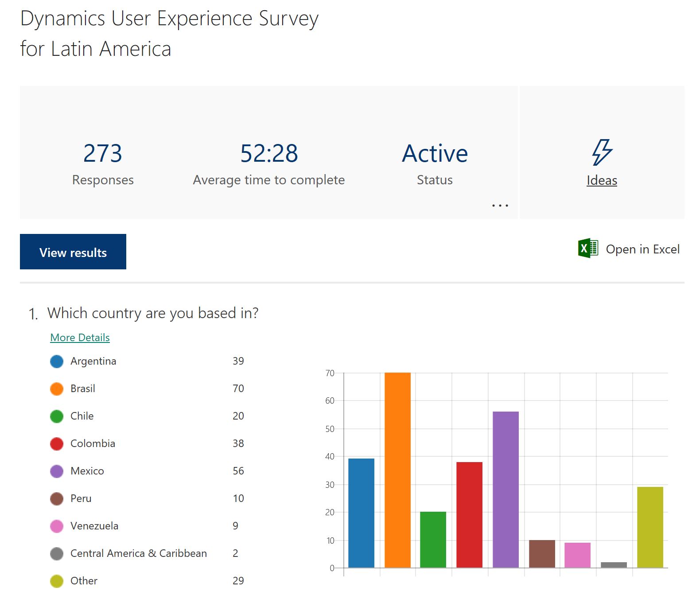Select the tall orange Brasil bar

coord(398,470)
